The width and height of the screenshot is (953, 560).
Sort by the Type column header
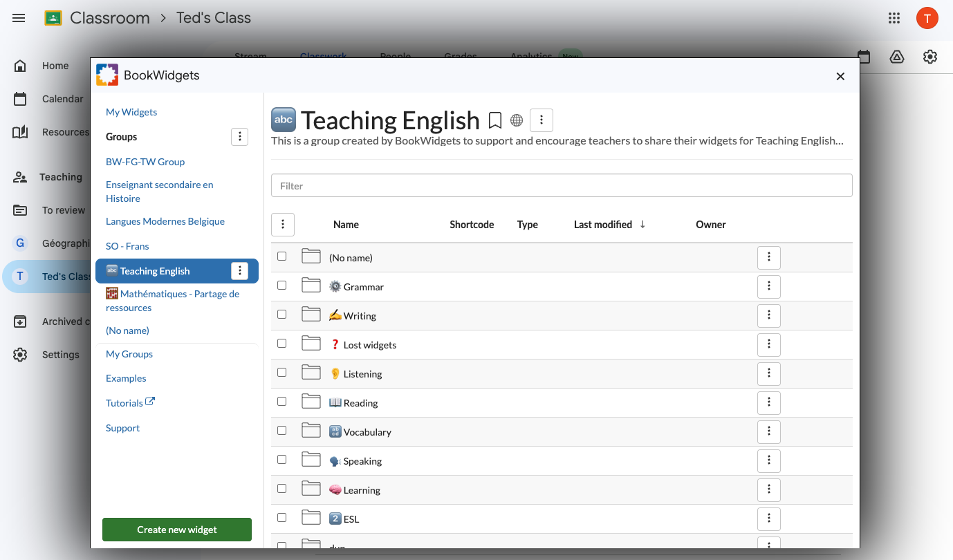pos(528,225)
